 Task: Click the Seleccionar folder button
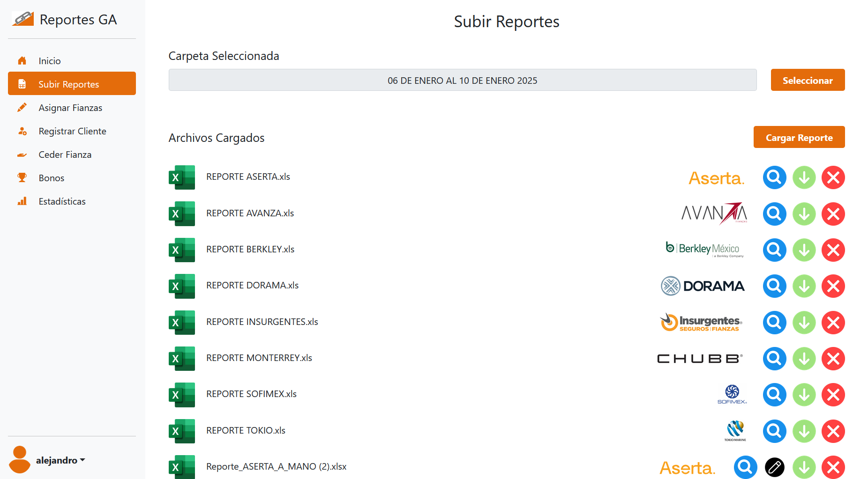click(807, 80)
